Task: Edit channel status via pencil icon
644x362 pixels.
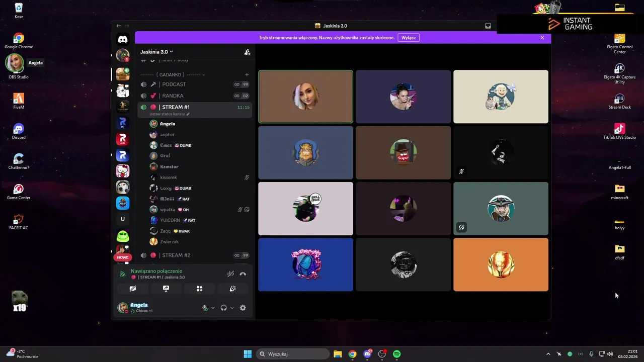Action: [188, 114]
